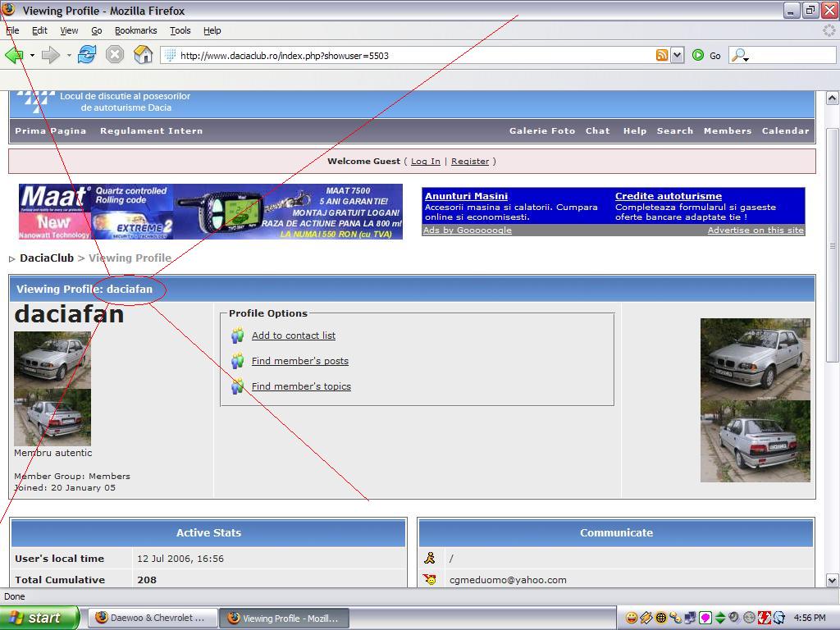This screenshot has width=840, height=630.
Task: Open Galerie Foto link
Action: [x=542, y=130]
